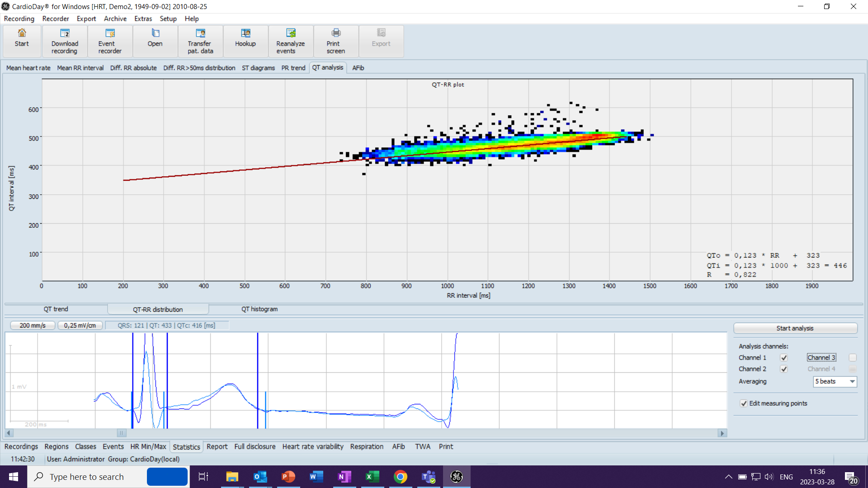This screenshot has width=868, height=488.
Task: Open Outlook from taskbar
Action: click(x=260, y=477)
